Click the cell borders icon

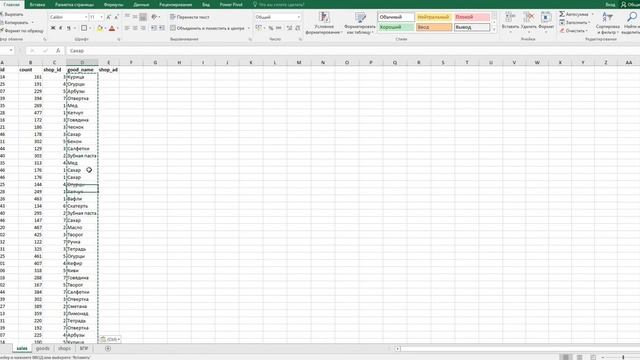click(x=84, y=28)
